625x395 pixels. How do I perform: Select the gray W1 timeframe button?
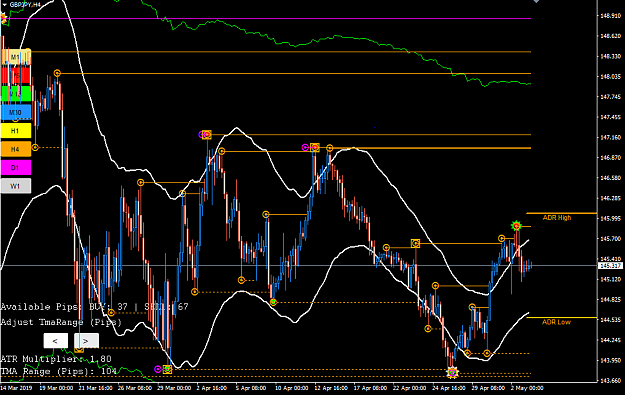tap(15, 186)
